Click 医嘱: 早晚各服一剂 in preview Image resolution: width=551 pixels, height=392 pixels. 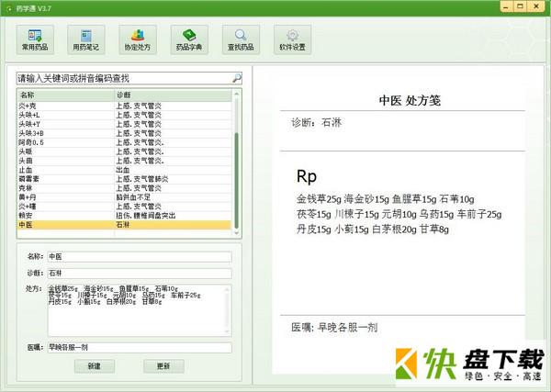click(x=334, y=328)
